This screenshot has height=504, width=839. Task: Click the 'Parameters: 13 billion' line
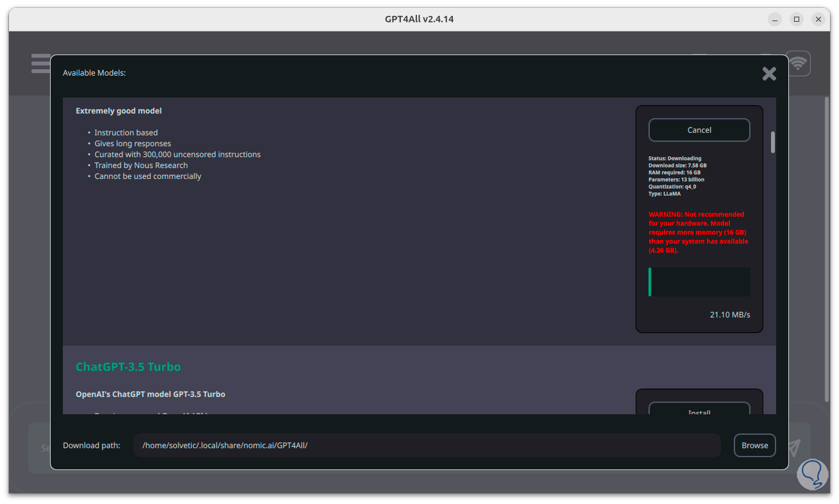676,180
